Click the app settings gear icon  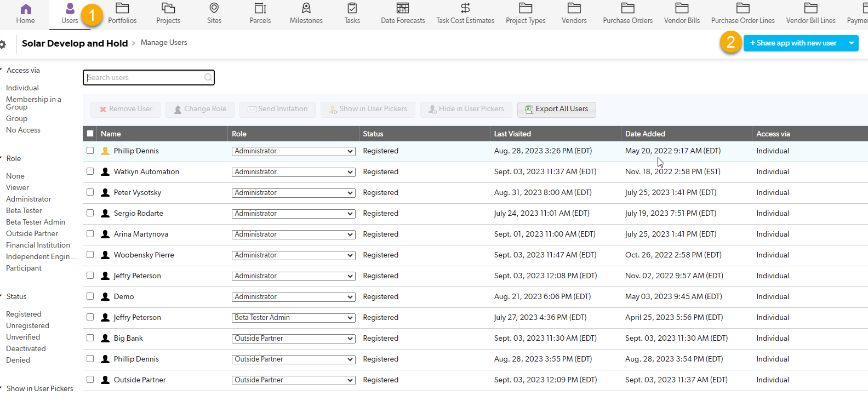click(x=3, y=44)
